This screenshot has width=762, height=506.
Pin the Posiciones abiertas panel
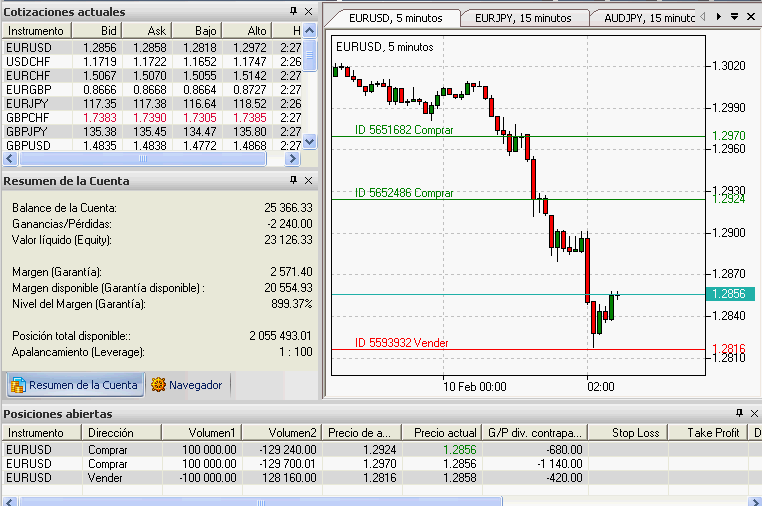point(739,413)
